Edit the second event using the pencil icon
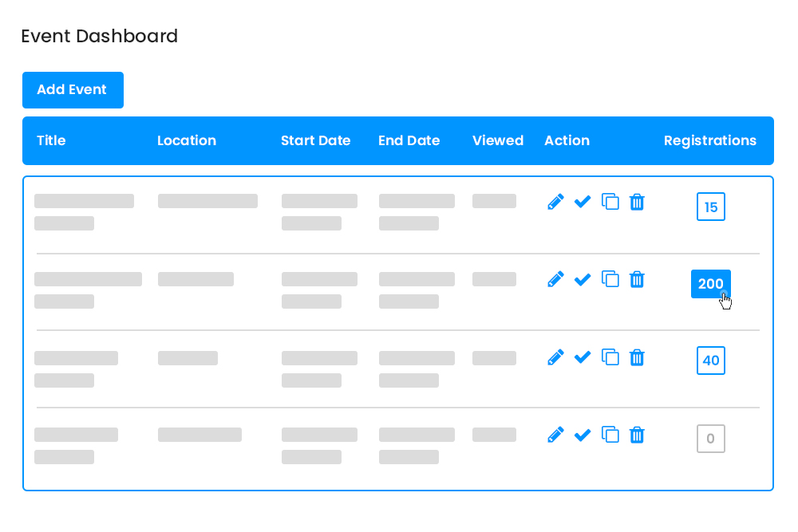 [x=555, y=279]
